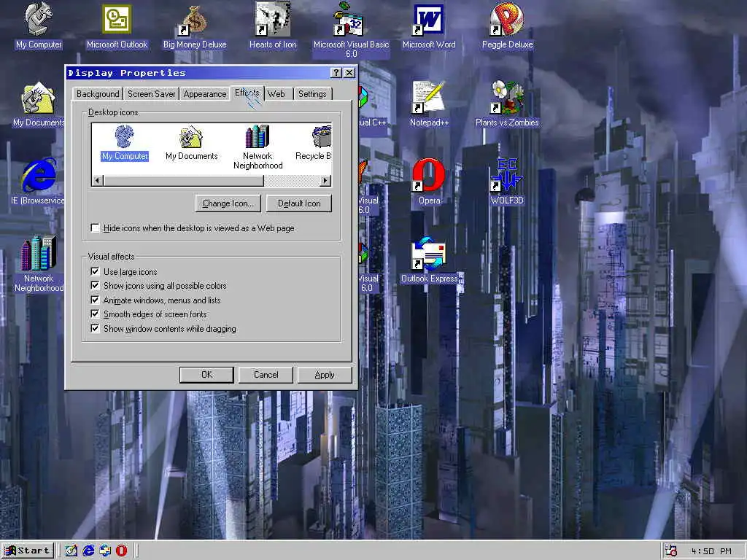Uncheck Show window contents while dragging
This screenshot has width=747, height=560.
click(x=163, y=329)
